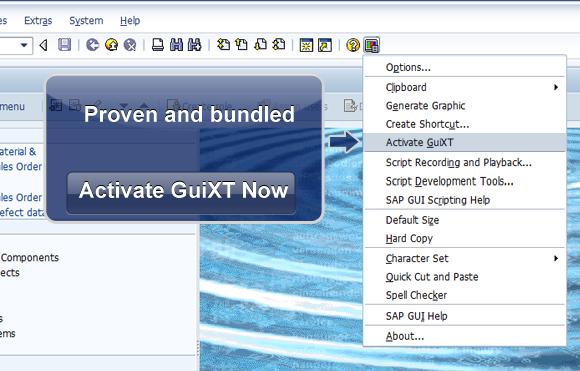Click the Find binoculars icon
Viewport: 580px width, 371px height.
tap(176, 45)
